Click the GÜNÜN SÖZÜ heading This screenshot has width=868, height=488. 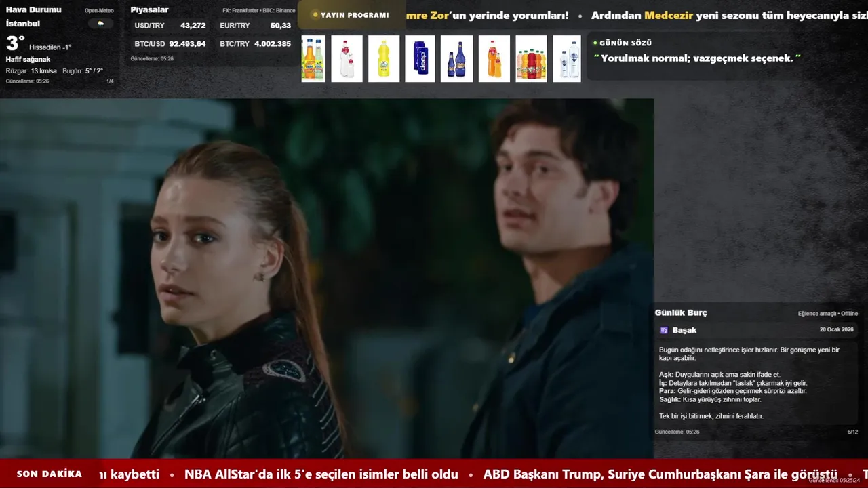coord(625,43)
